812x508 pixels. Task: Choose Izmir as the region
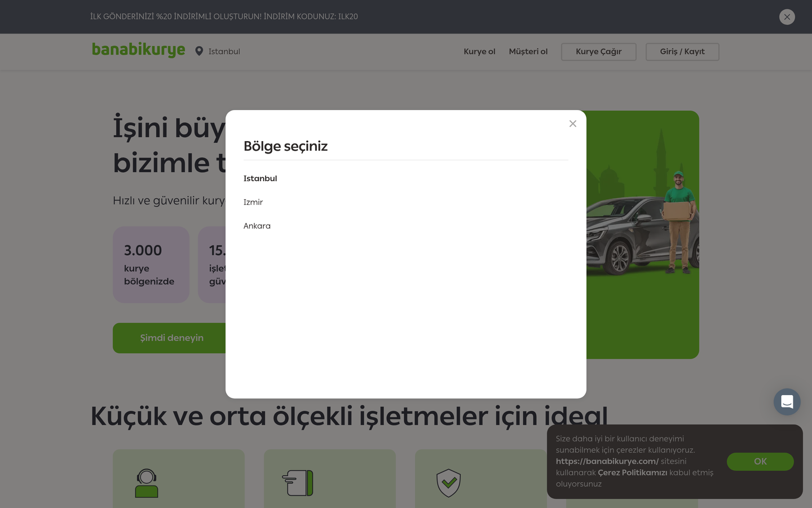tap(253, 202)
